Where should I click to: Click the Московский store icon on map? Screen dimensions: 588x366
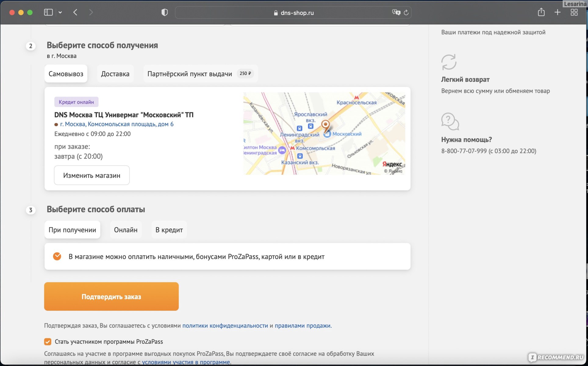327,134
